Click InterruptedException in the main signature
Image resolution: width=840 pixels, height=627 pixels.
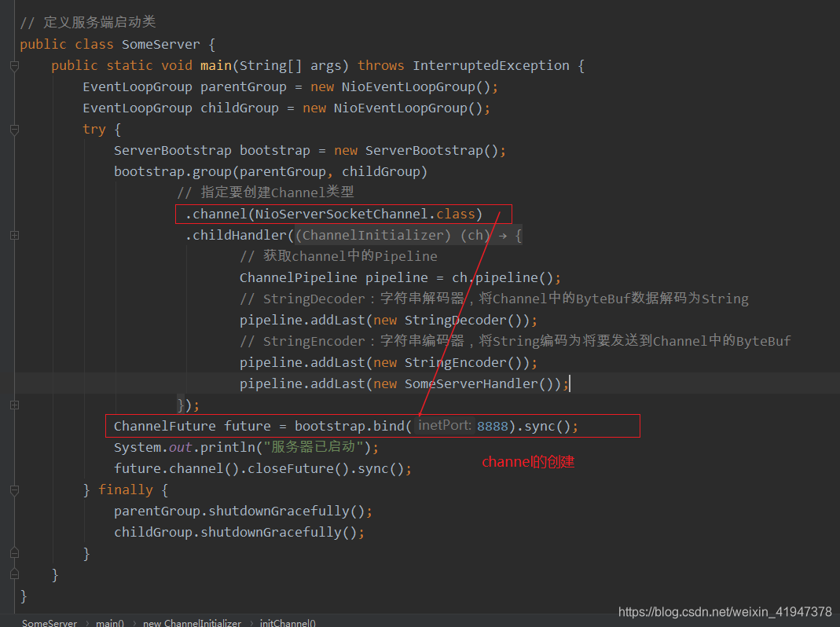[x=490, y=66]
